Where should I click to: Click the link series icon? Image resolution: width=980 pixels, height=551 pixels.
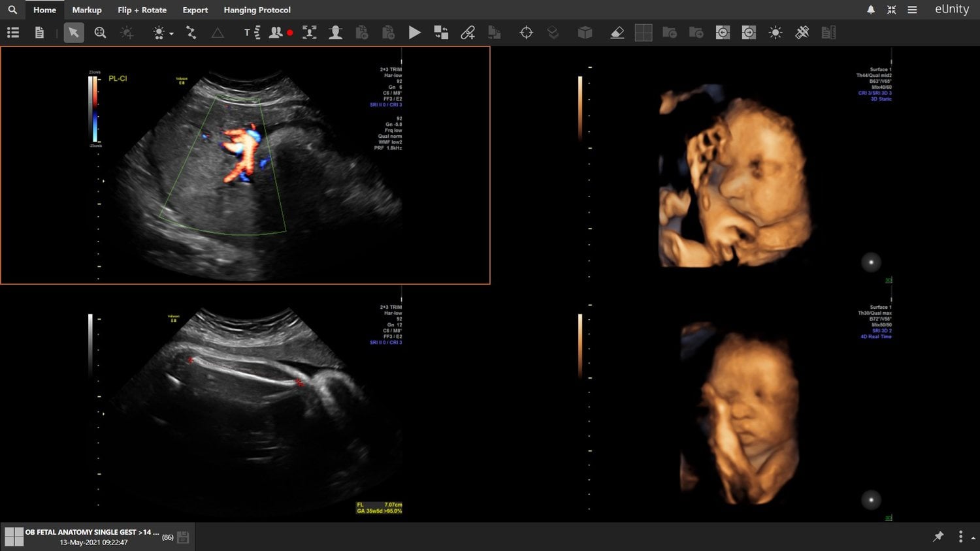pyautogui.click(x=468, y=33)
